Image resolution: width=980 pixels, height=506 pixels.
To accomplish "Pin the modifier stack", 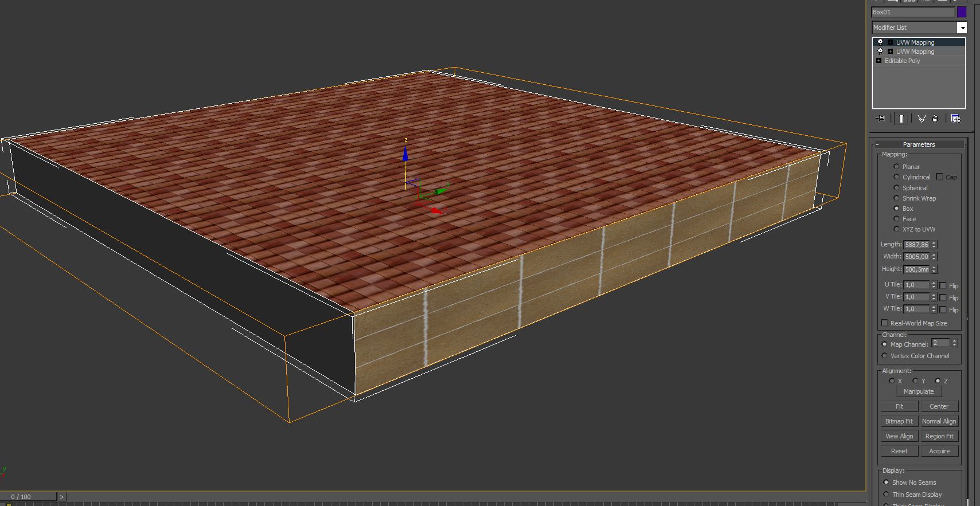I will (881, 119).
